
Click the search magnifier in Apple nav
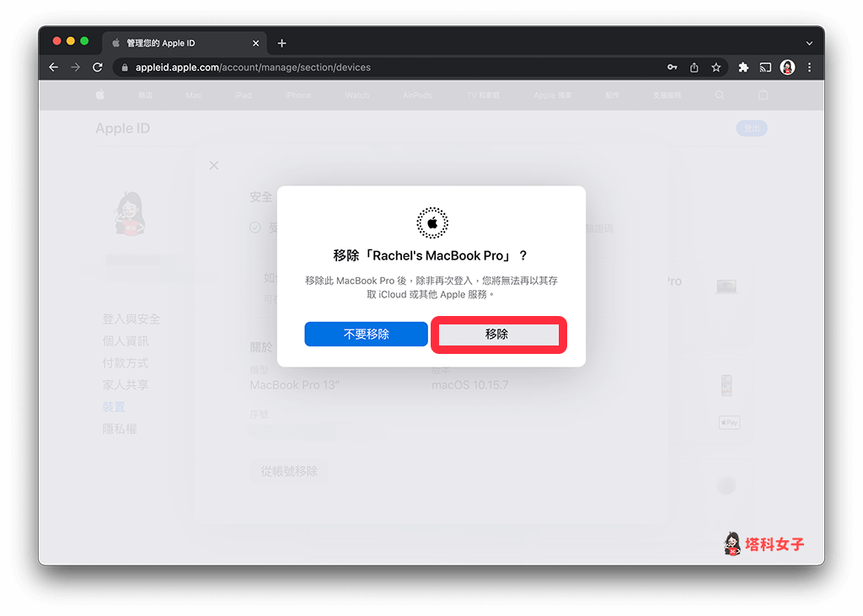(x=720, y=94)
